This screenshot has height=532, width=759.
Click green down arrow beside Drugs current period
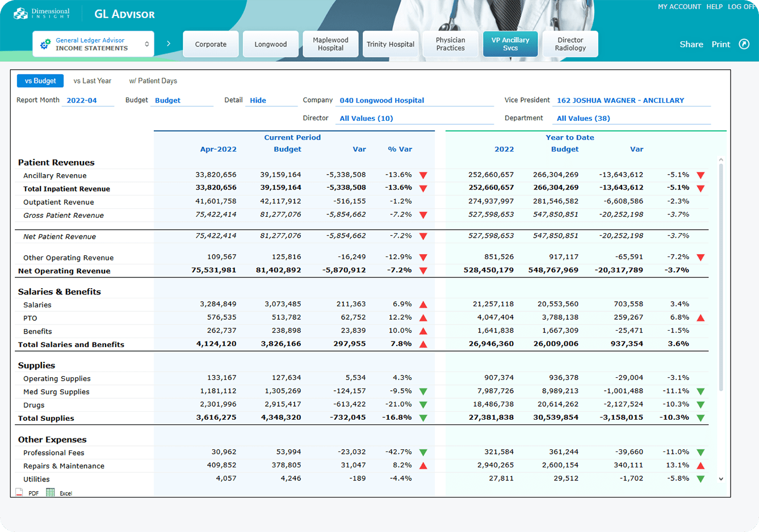(423, 405)
